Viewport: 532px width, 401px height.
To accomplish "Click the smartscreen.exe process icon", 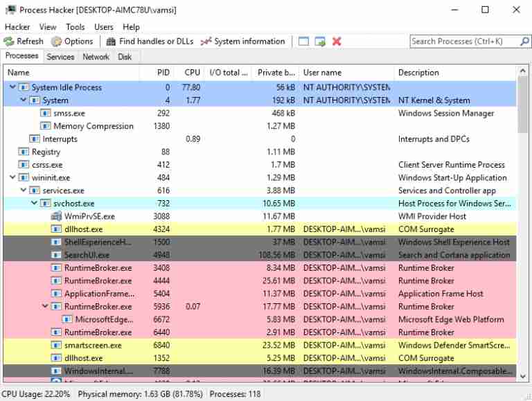I will [x=56, y=345].
